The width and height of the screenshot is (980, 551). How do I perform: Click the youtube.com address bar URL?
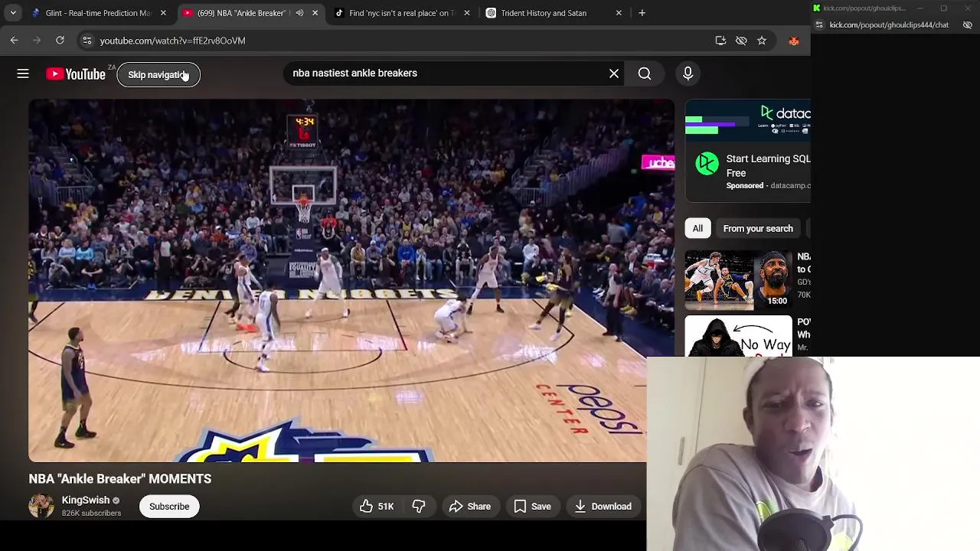pos(172,41)
